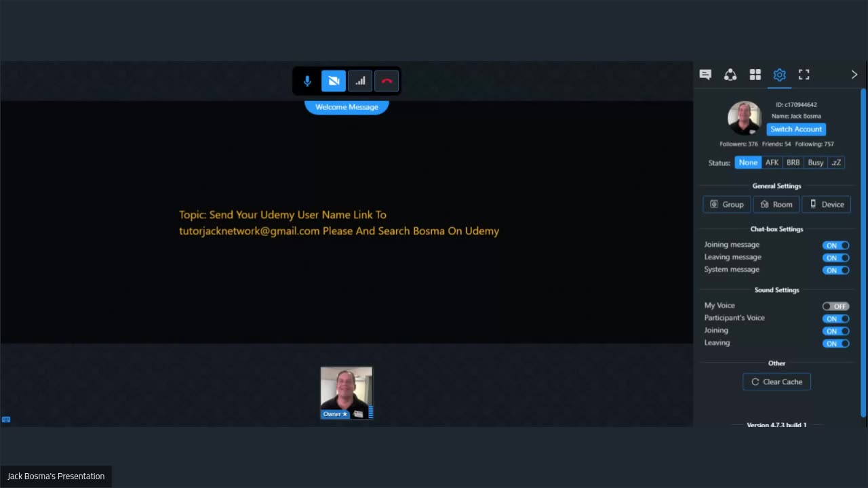
Task: Click the Owner participant video thumbnail
Action: pyautogui.click(x=347, y=393)
